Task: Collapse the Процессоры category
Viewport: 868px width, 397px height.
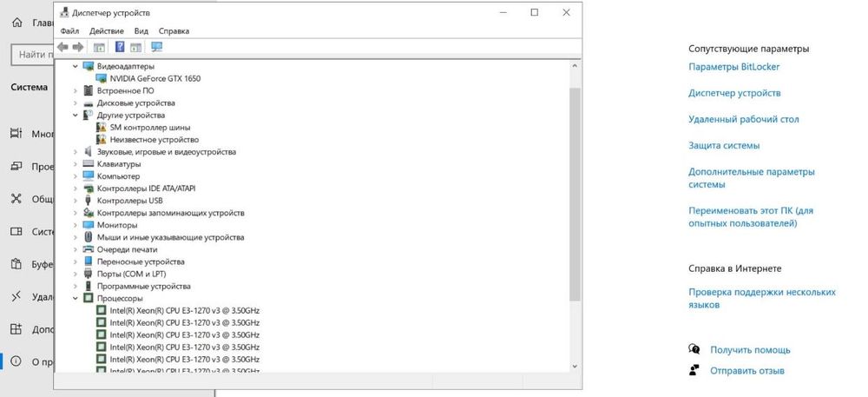Action: [76, 298]
